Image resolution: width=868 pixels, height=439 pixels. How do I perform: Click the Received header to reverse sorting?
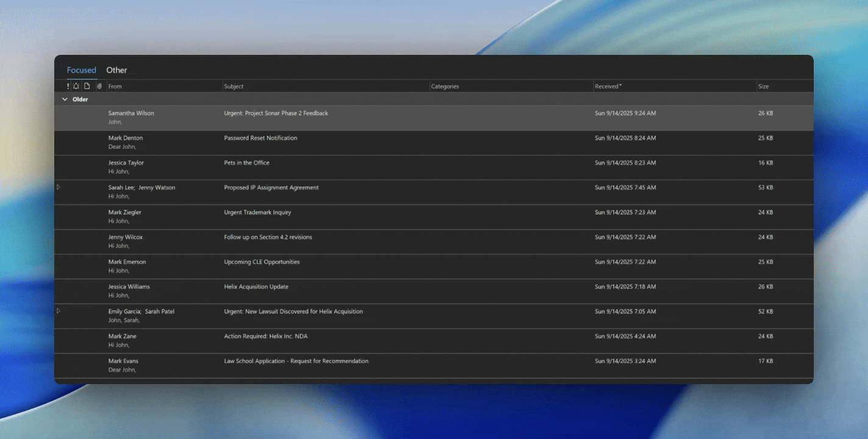[x=608, y=86]
